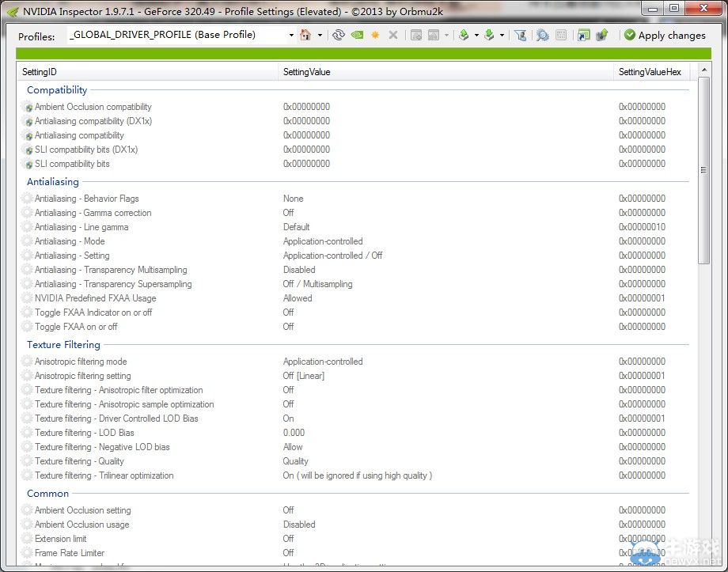Click the green NVIDIA logo toolbar icon
This screenshot has height=572, width=728.
click(357, 35)
